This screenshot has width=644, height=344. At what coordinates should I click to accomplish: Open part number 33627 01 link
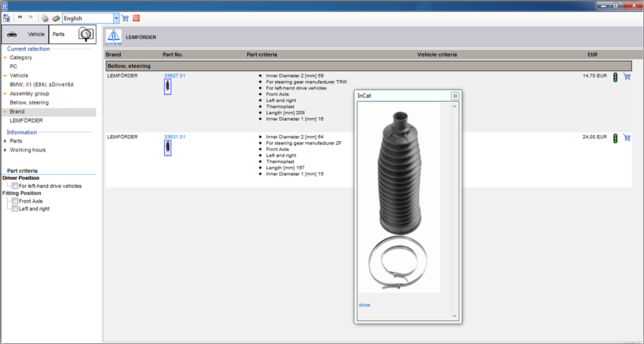pyautogui.click(x=174, y=75)
